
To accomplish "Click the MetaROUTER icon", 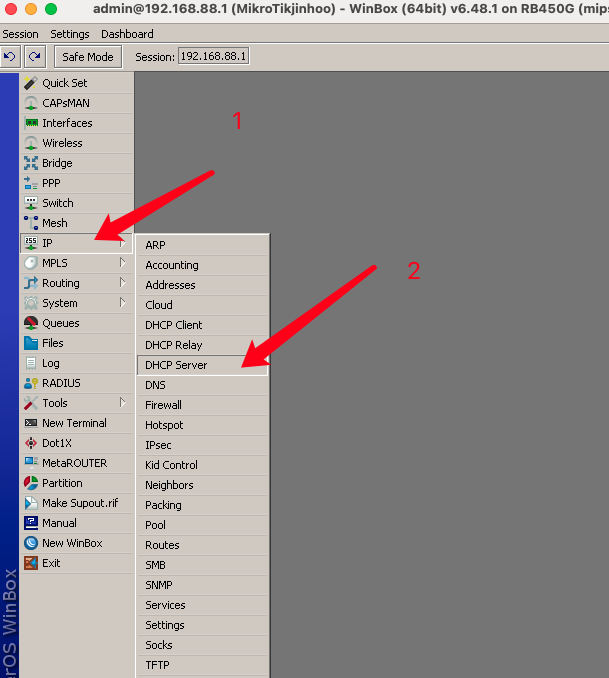I will [x=31, y=463].
